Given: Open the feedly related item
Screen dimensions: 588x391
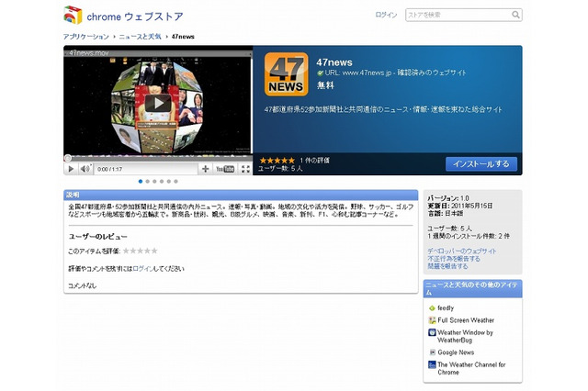Looking at the screenshot, I should coord(446,307).
